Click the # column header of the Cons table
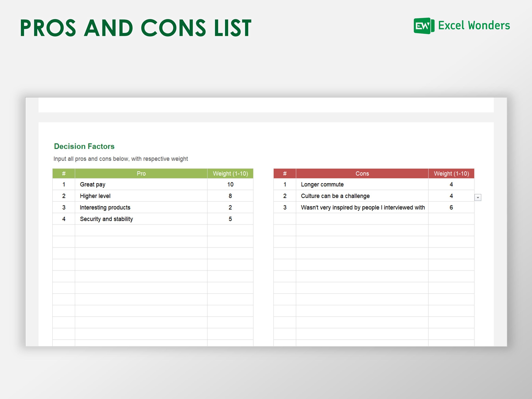Screen dimensions: 532x399 pos(285,174)
